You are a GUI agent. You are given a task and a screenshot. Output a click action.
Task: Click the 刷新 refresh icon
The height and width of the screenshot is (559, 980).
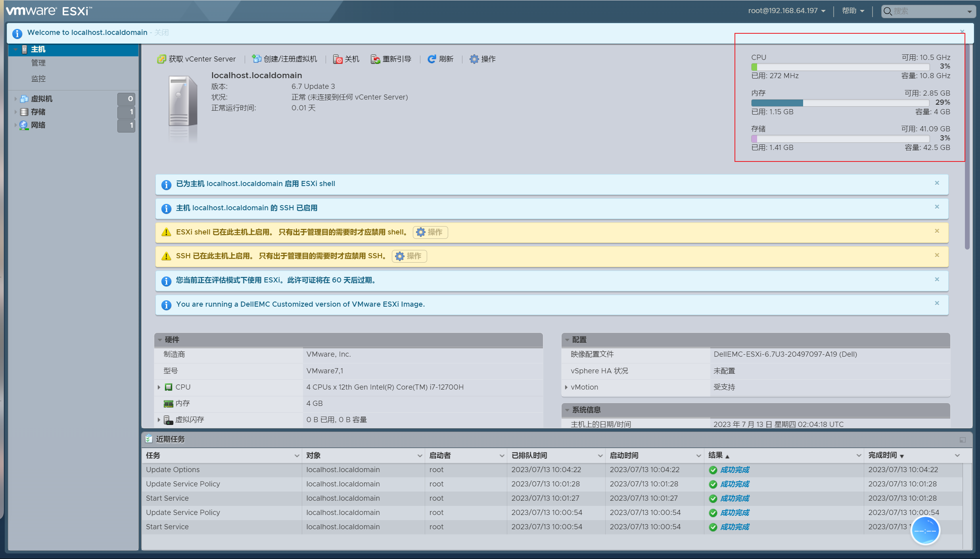(x=432, y=59)
